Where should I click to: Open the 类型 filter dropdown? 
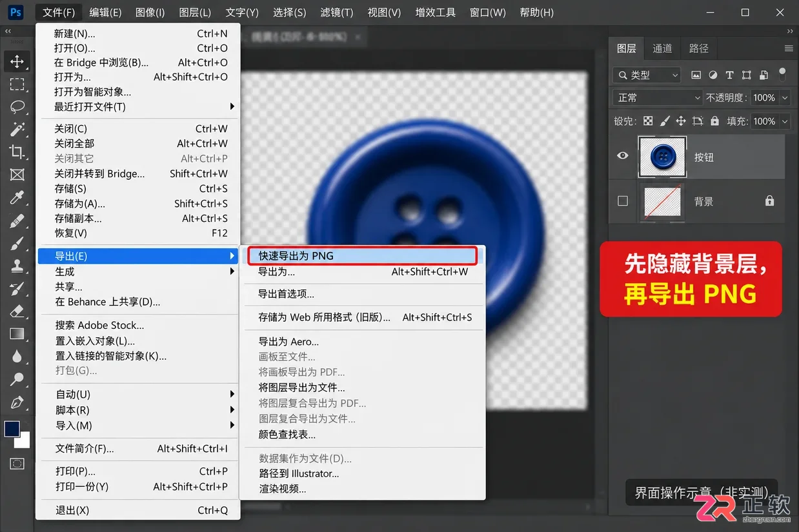[x=647, y=75]
